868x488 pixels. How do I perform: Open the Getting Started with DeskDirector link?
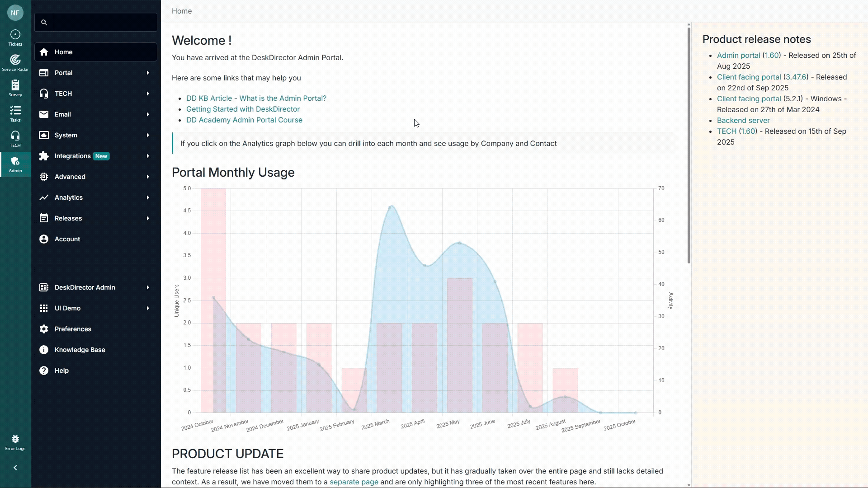coord(243,109)
